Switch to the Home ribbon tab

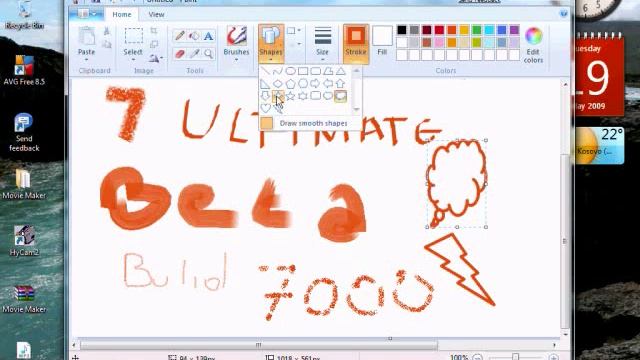tap(122, 14)
